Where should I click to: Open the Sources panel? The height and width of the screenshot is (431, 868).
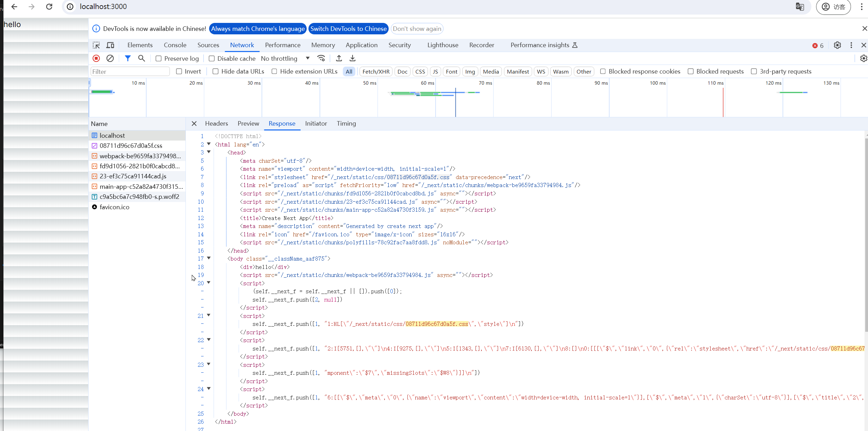click(x=208, y=45)
